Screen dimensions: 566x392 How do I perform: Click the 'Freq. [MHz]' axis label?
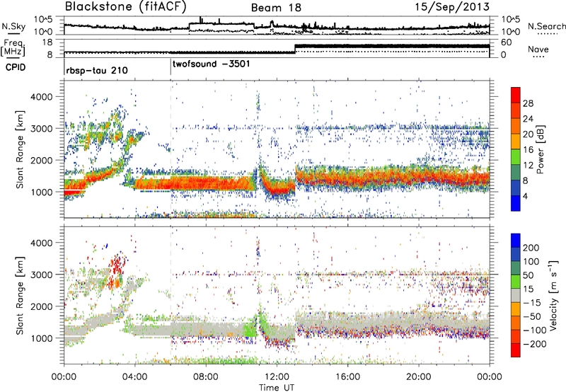tap(13, 48)
